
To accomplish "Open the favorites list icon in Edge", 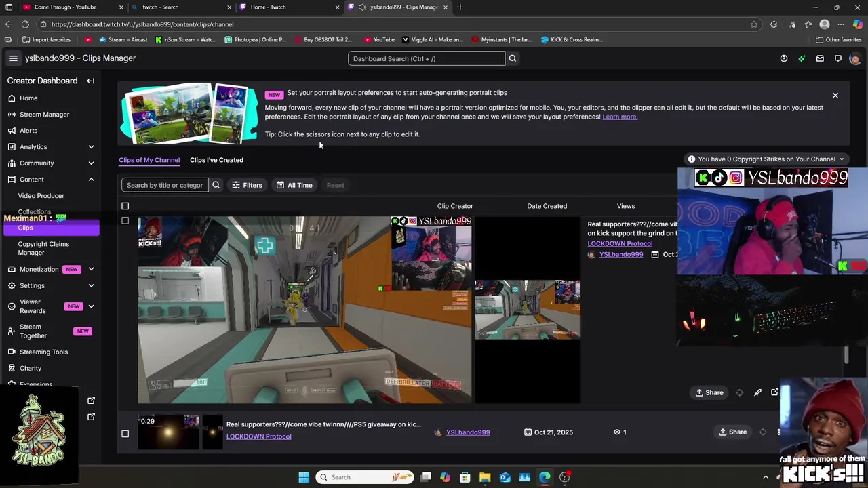I will point(808,24).
